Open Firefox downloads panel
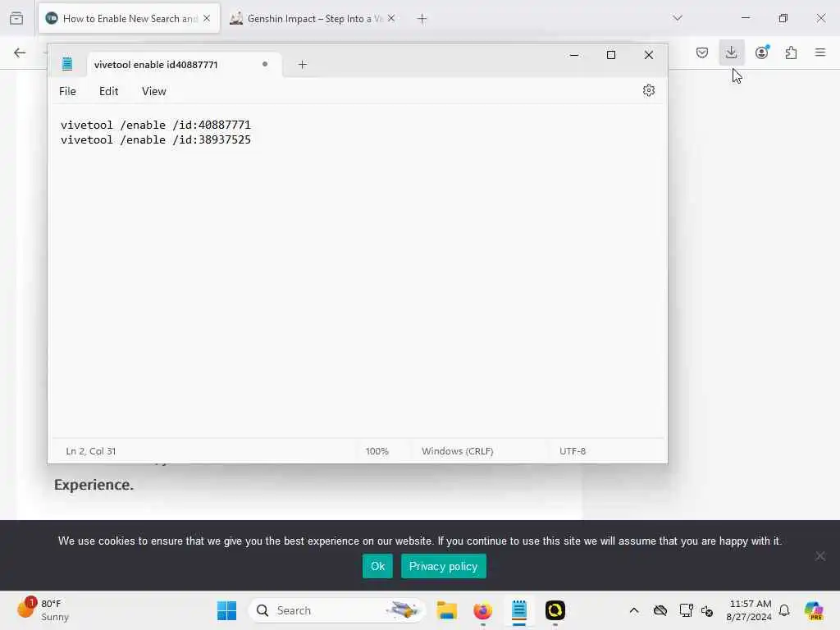 point(731,52)
